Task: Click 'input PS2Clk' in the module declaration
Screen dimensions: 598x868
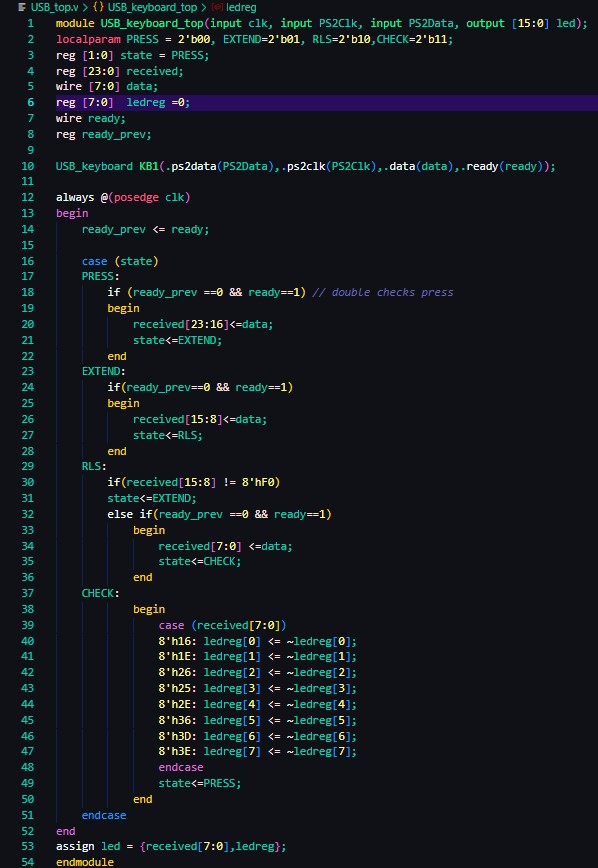Action: pyautogui.click(x=319, y=23)
